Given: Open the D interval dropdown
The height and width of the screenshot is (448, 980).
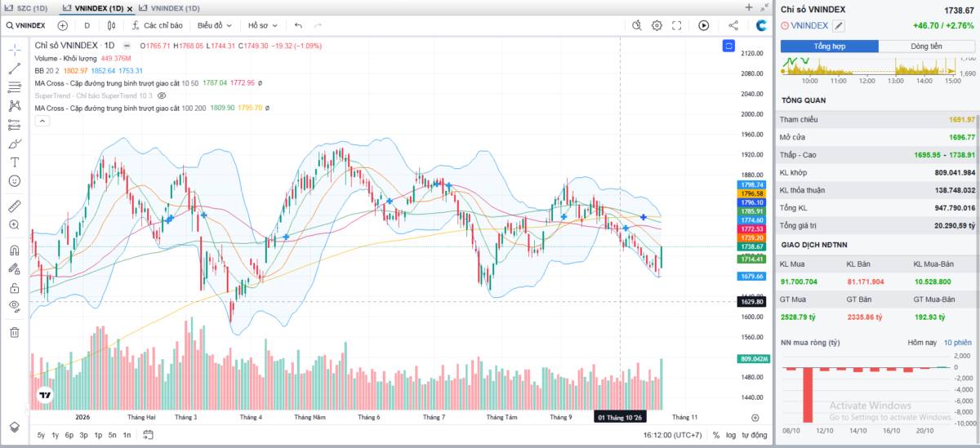Looking at the screenshot, I should 87,25.
